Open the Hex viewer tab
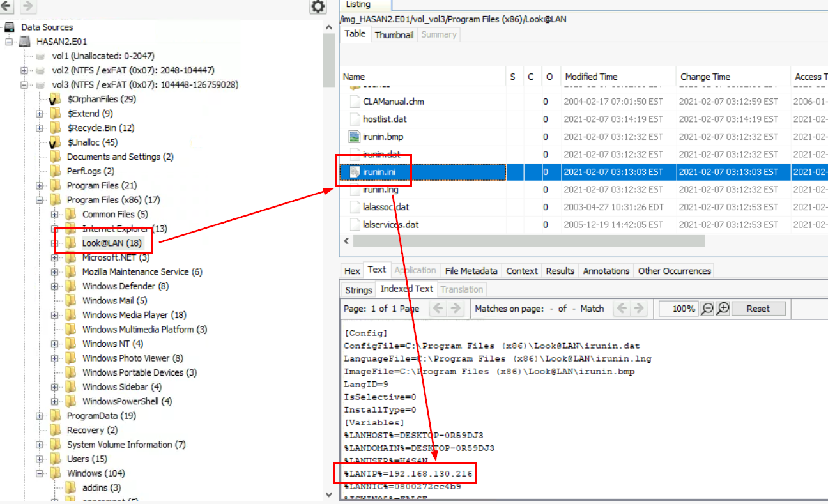The height and width of the screenshot is (504, 828). pyautogui.click(x=352, y=271)
